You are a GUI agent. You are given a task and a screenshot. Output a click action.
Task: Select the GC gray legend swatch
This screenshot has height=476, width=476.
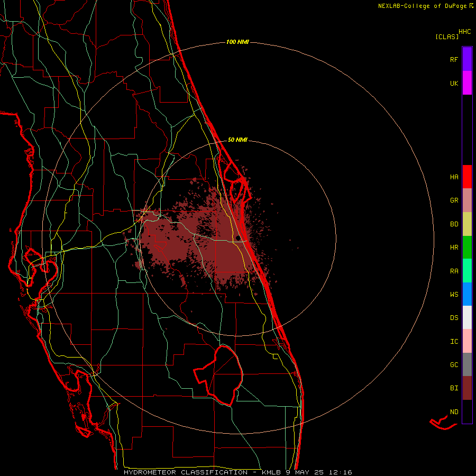tap(467, 364)
